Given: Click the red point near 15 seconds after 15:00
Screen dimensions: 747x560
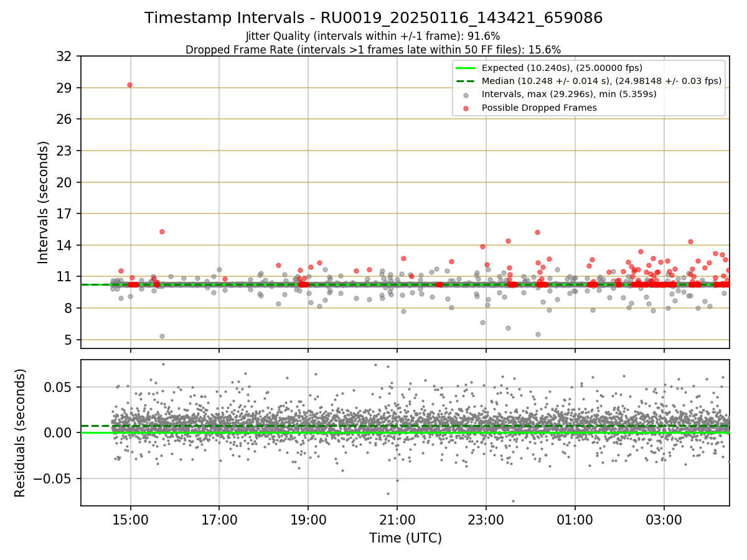Looking at the screenshot, I should pos(162,231).
